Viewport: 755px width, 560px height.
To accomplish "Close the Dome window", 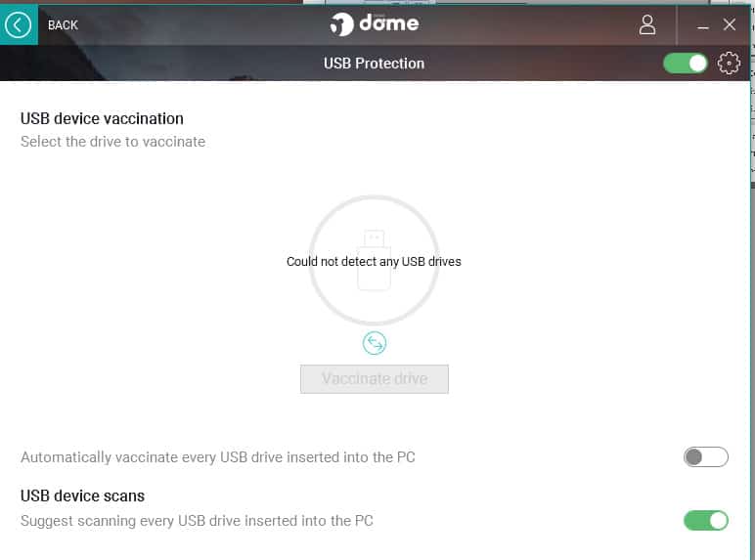I will pos(729,24).
